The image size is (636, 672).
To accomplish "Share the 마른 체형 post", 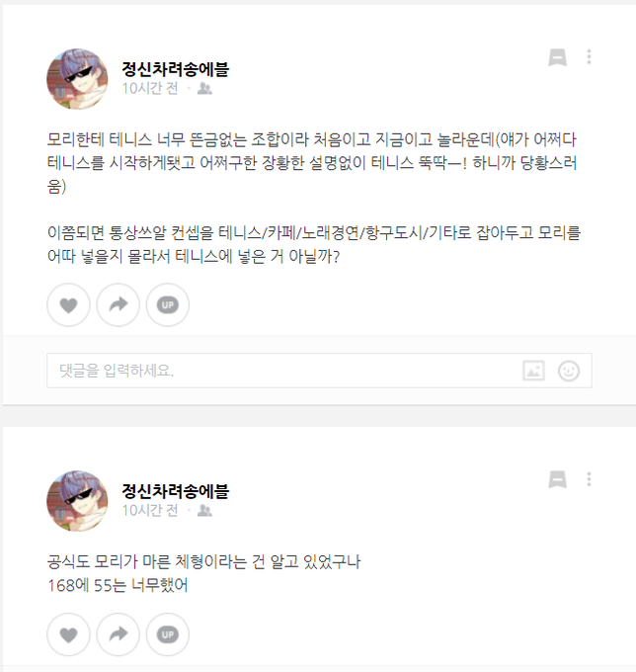I will (x=119, y=634).
